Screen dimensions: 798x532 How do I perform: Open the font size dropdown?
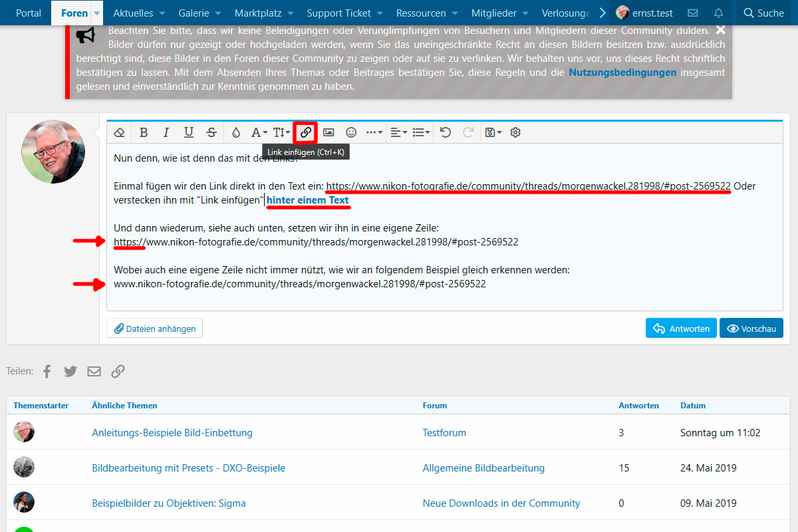click(281, 132)
